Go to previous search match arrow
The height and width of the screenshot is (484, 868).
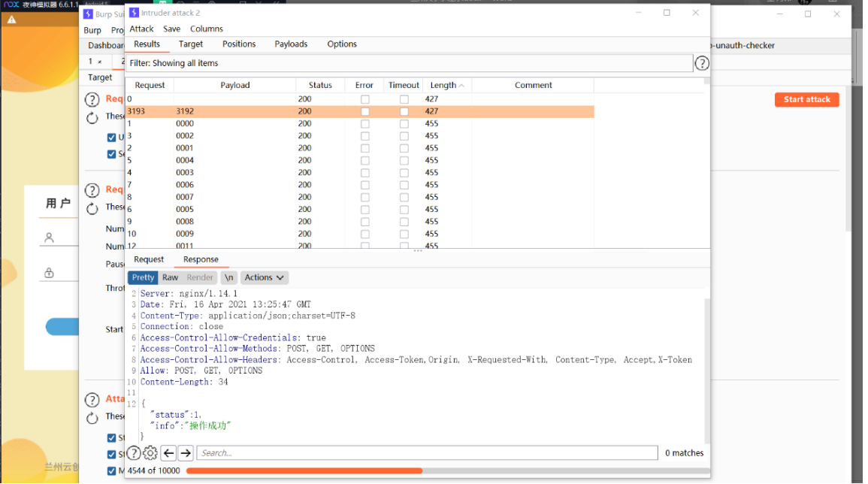pyautogui.click(x=169, y=453)
